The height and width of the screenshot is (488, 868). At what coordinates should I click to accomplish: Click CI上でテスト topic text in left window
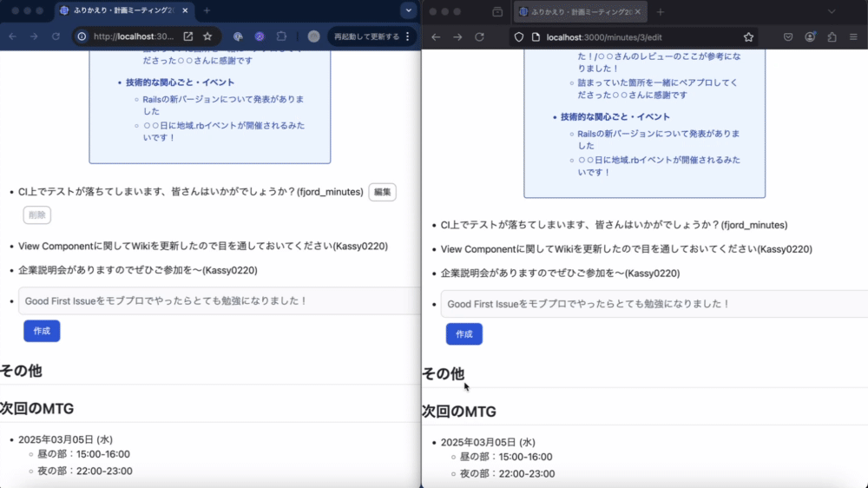pyautogui.click(x=190, y=192)
